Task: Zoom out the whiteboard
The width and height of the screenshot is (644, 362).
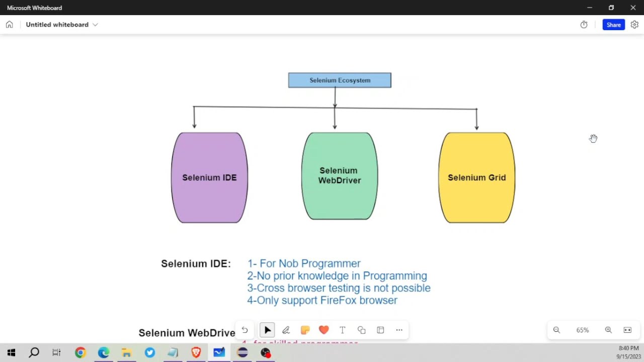Action: [556, 330]
